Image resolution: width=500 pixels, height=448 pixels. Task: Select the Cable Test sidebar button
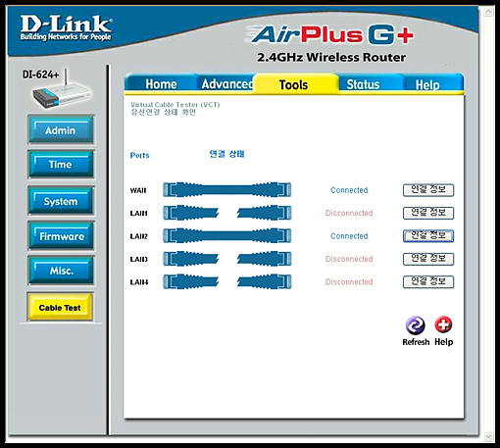60,307
